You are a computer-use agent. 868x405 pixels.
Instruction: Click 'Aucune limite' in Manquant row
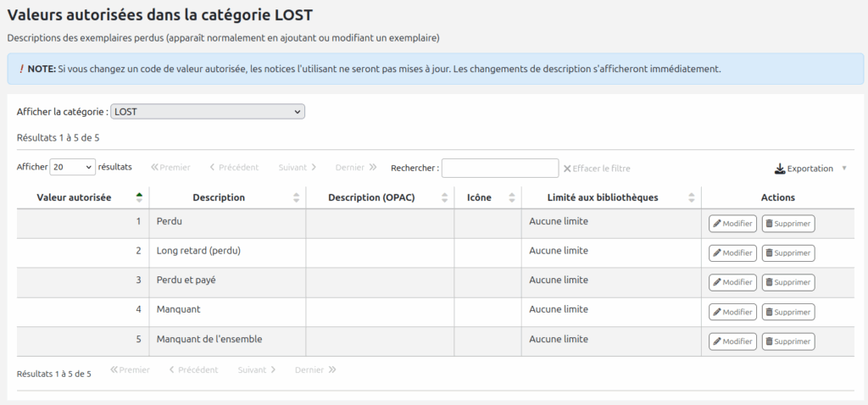tap(559, 309)
